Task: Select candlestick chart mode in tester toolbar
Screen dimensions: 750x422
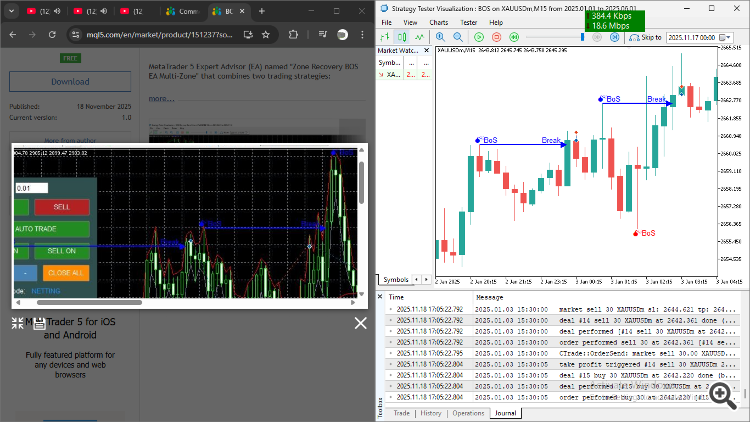Action: [x=402, y=37]
